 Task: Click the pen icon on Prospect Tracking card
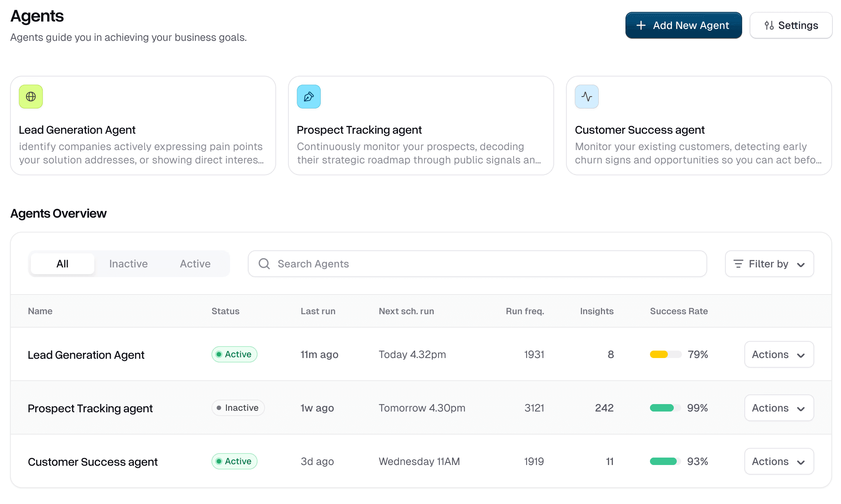(308, 97)
